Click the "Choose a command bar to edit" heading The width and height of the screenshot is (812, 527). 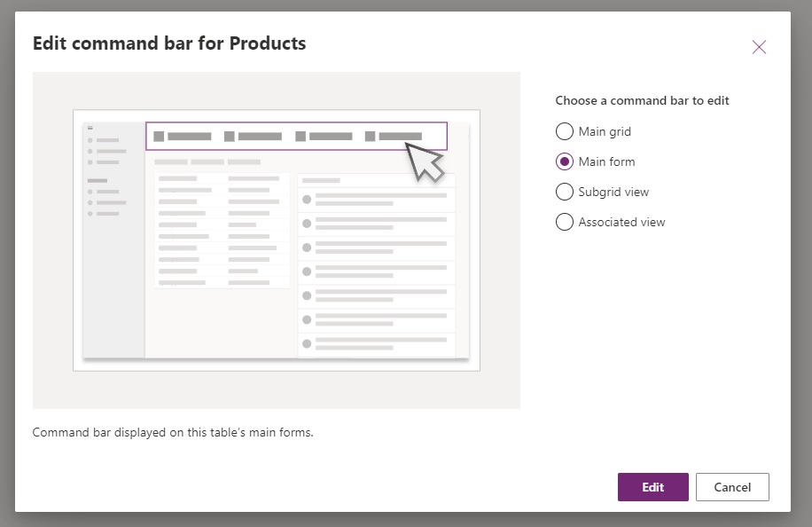pyautogui.click(x=642, y=100)
